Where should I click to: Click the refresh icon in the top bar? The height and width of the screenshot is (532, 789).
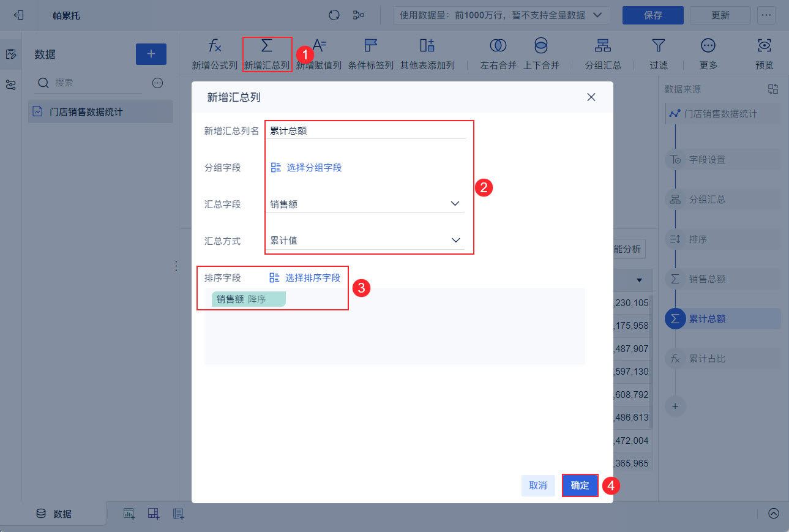pyautogui.click(x=334, y=15)
